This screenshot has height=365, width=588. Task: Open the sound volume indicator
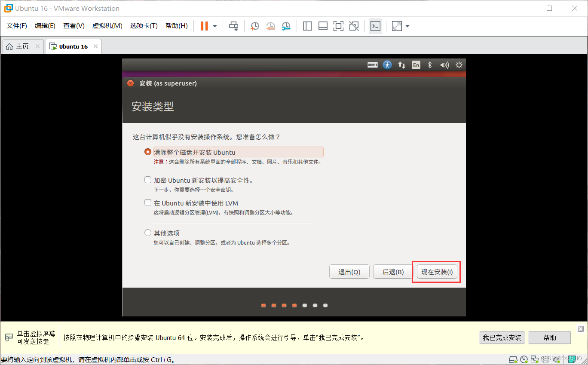(x=444, y=65)
